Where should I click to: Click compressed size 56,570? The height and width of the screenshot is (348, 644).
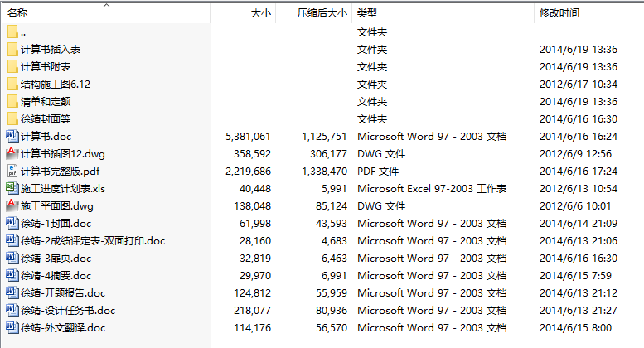tap(332, 328)
